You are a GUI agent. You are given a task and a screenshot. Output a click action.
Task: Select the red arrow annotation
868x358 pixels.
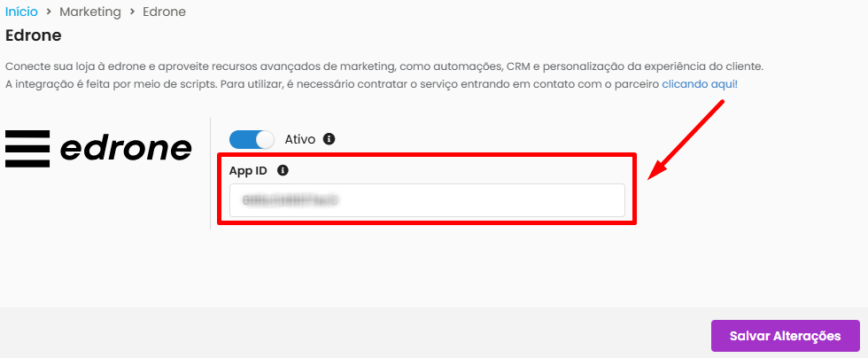(x=686, y=140)
